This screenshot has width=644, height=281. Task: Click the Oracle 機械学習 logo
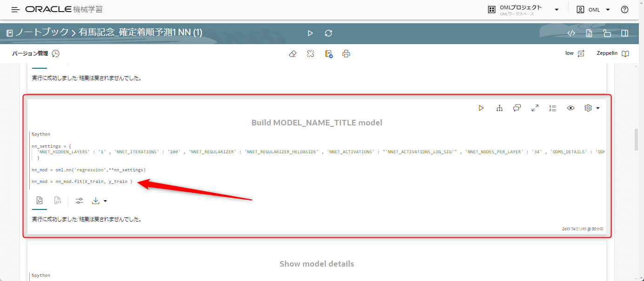[64, 9]
